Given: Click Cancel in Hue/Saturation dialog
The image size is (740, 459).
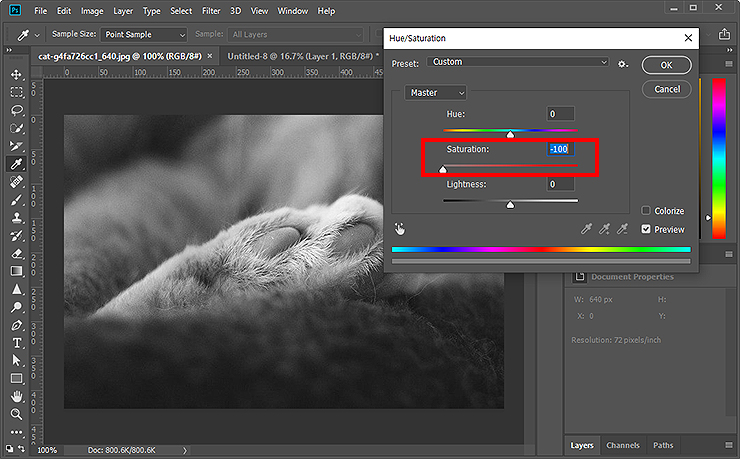Looking at the screenshot, I should tap(666, 89).
